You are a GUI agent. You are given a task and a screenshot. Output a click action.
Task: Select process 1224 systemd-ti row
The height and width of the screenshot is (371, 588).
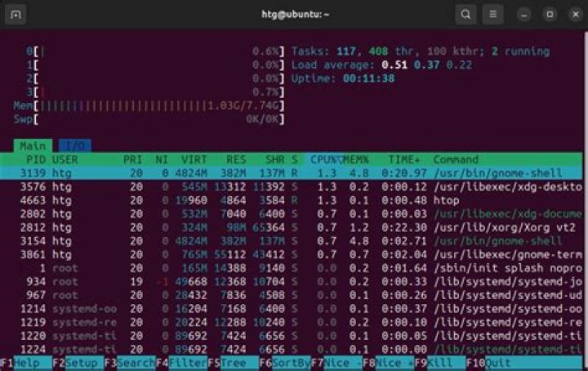click(292, 349)
